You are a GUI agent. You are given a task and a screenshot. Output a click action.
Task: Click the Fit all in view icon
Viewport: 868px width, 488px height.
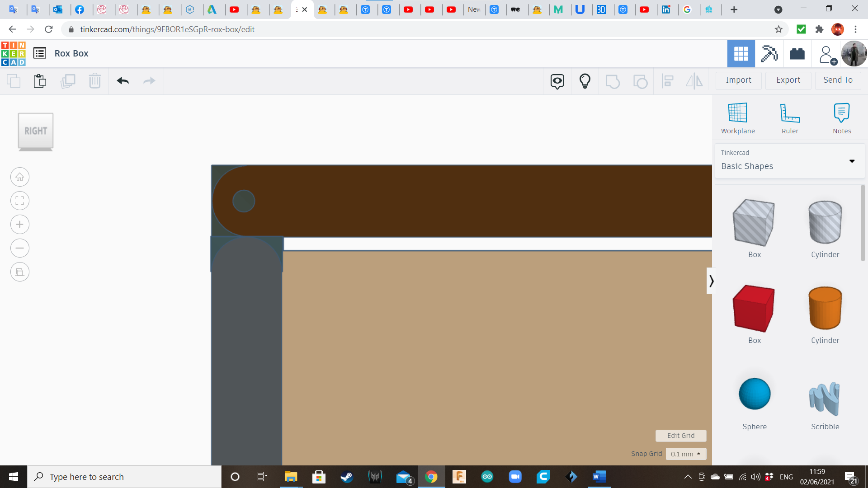tap(20, 201)
